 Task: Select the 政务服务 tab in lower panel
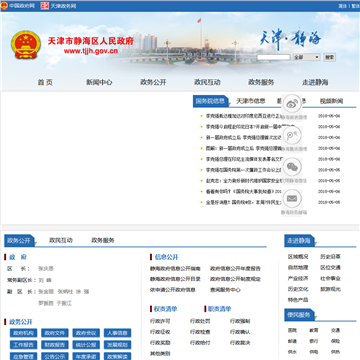point(103,240)
